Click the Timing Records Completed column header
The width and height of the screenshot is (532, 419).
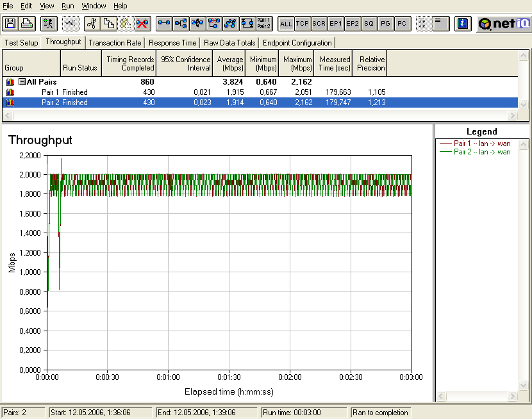click(129, 63)
